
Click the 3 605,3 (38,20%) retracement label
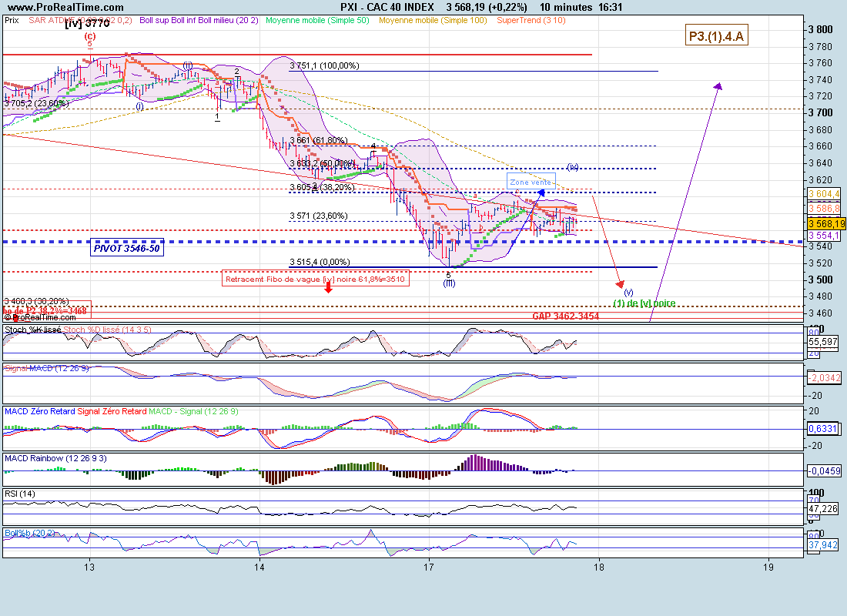point(322,188)
